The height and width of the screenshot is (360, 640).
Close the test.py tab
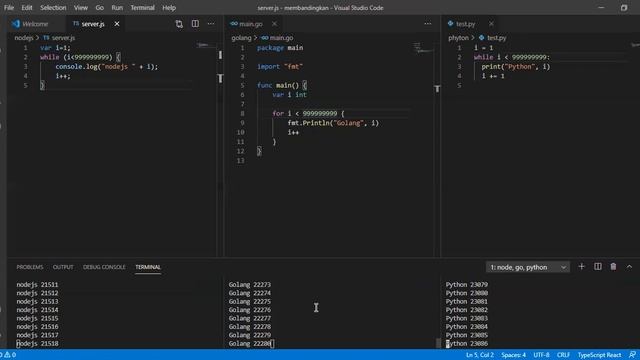coord(491,24)
